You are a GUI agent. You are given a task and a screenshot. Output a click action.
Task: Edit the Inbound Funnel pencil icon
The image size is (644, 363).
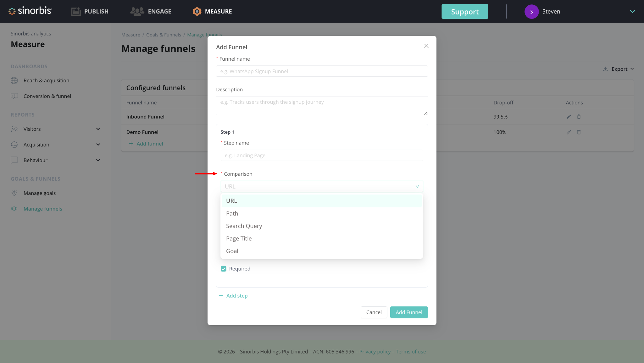pos(569,117)
